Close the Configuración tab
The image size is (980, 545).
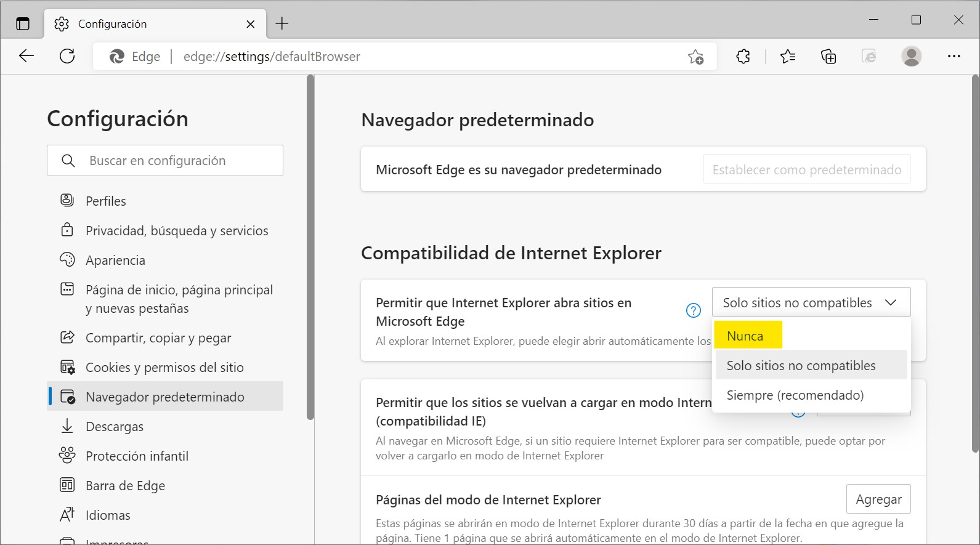pyautogui.click(x=251, y=24)
